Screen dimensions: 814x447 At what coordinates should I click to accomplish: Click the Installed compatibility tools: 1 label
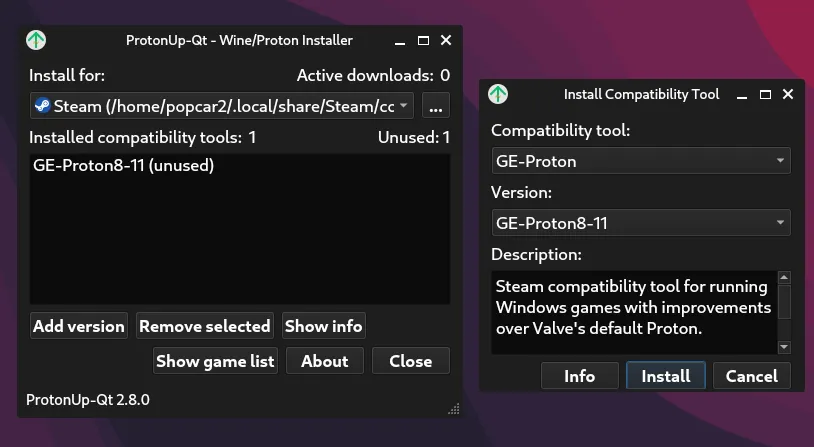click(143, 137)
